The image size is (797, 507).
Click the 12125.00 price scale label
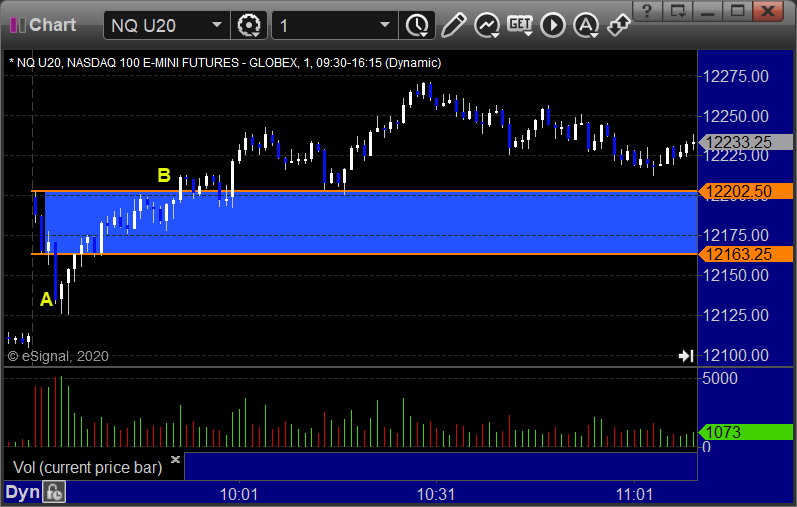735,315
